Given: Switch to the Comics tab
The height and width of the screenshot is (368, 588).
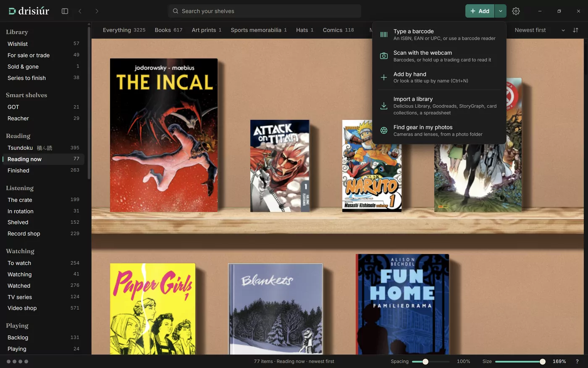Looking at the screenshot, I should (338, 30).
